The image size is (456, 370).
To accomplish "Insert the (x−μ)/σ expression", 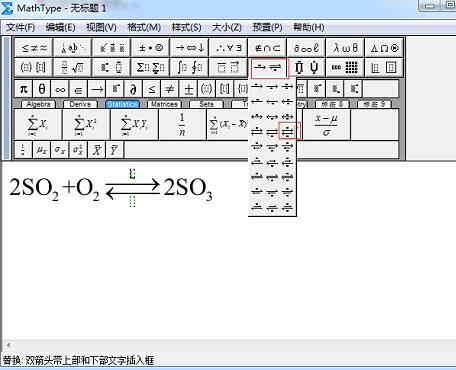I will pos(326,124).
